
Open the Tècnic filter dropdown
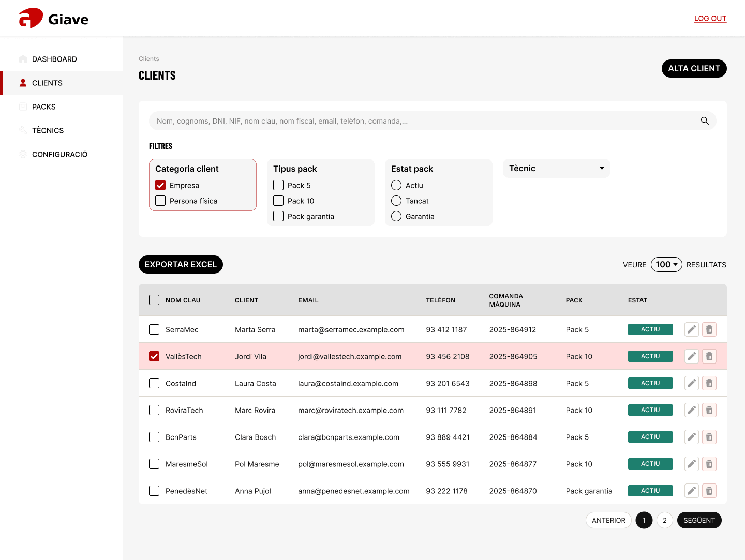tap(557, 168)
